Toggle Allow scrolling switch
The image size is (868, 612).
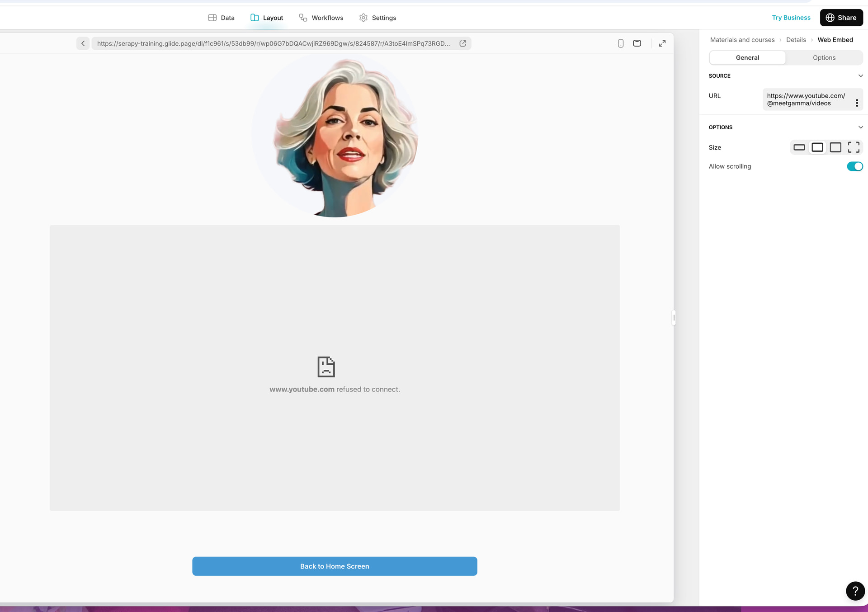click(x=854, y=166)
